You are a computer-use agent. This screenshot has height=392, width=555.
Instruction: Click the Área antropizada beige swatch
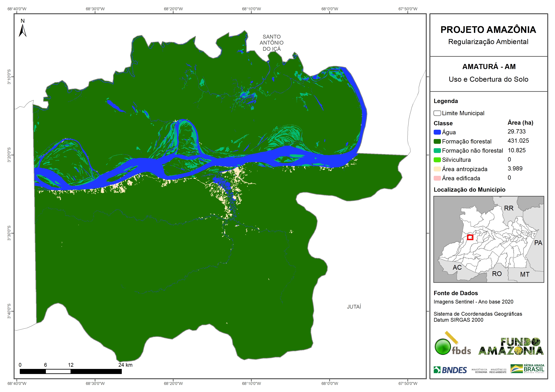[x=437, y=169]
